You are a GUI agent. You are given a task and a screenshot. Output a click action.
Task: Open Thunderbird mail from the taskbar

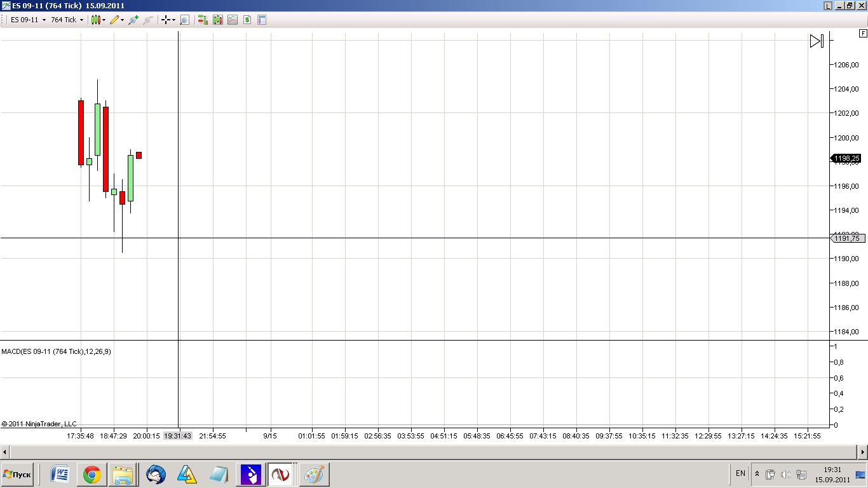156,475
